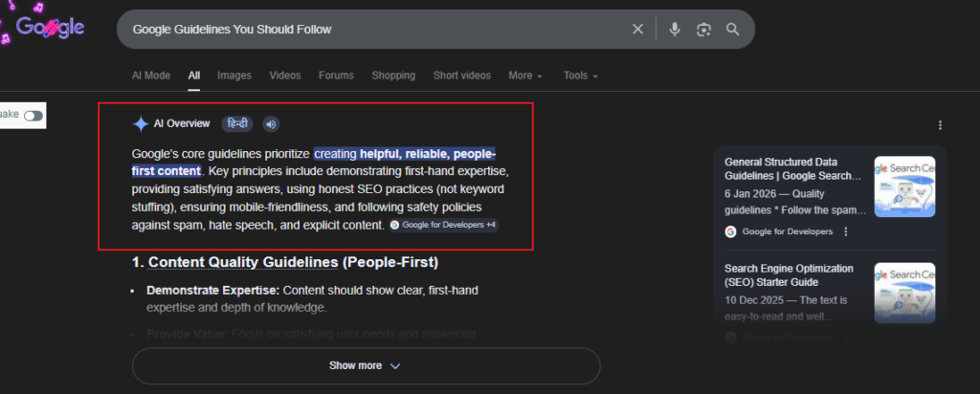Play AI Overview audio with speaker icon
This screenshot has width=980, height=394.
[x=270, y=123]
